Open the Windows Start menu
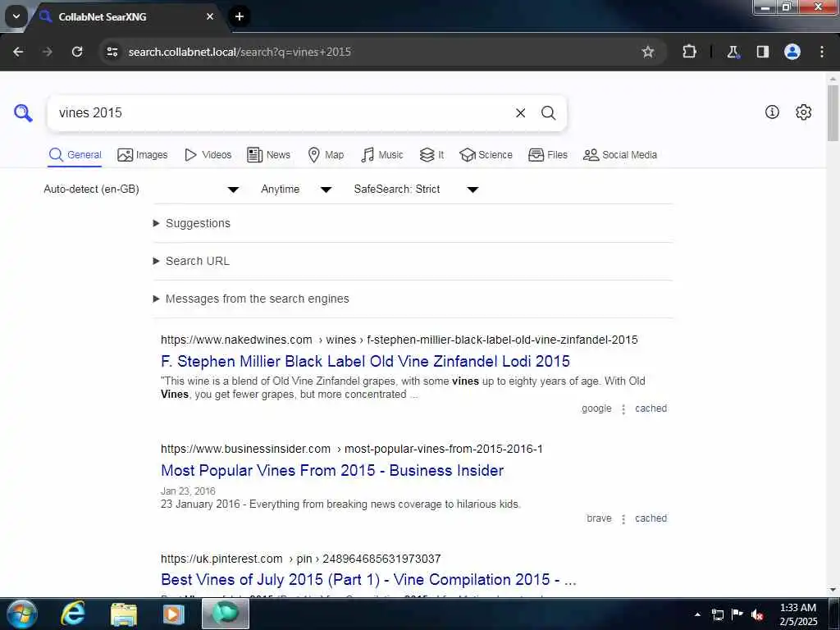 (21, 614)
